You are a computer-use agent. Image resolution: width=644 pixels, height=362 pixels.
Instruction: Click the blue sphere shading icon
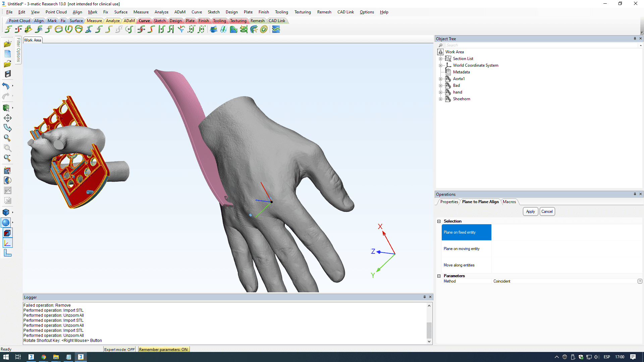click(x=6, y=223)
